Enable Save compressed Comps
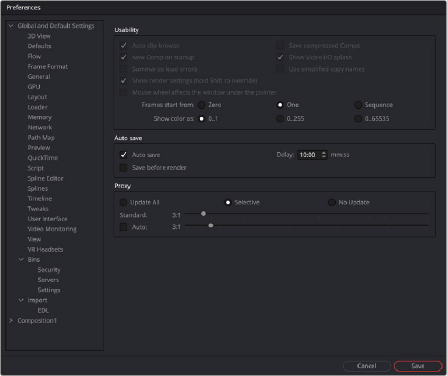 tap(280, 45)
